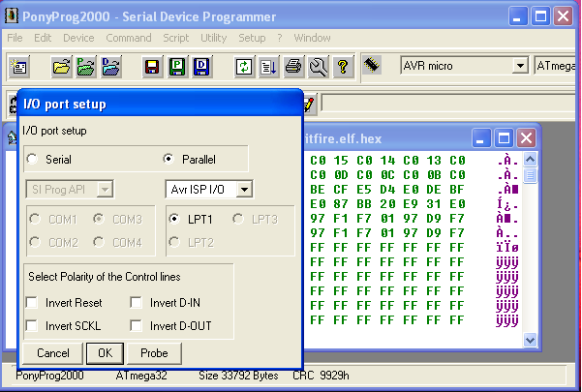Open the ? help menu

click(x=280, y=38)
